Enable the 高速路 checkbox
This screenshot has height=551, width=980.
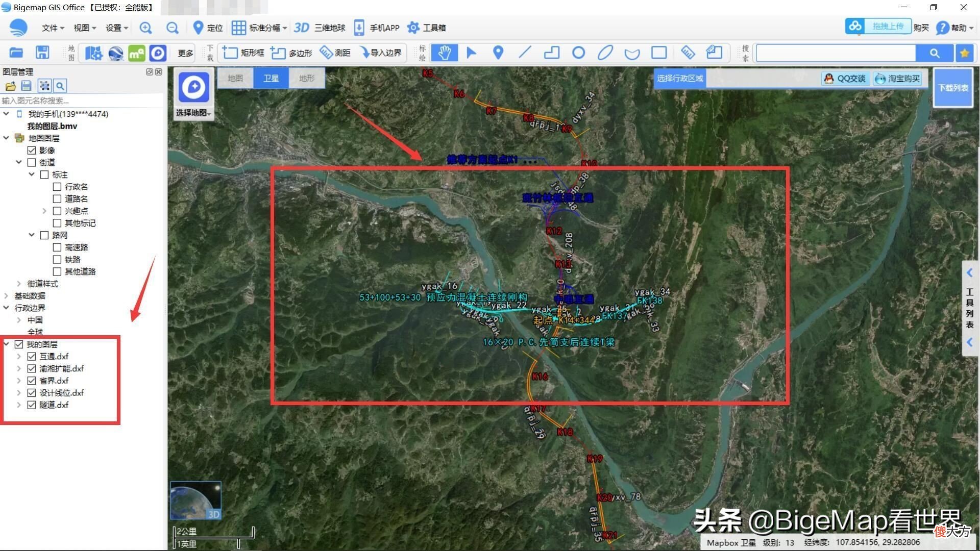pyautogui.click(x=57, y=247)
